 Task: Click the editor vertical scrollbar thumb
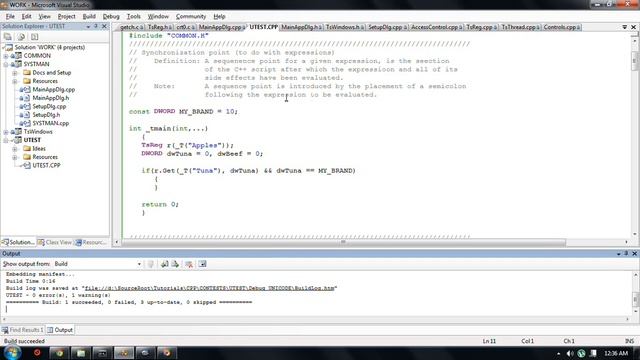pyautogui.click(x=634, y=61)
